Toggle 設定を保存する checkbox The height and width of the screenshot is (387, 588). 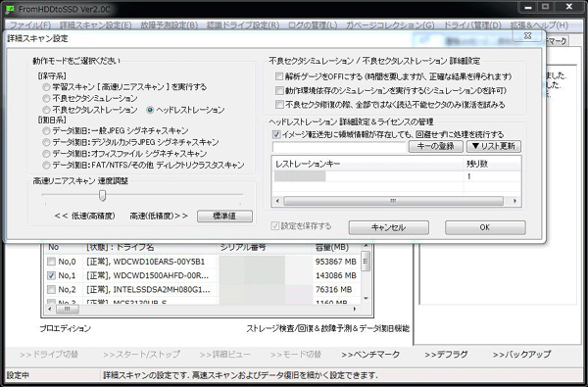pos(275,225)
